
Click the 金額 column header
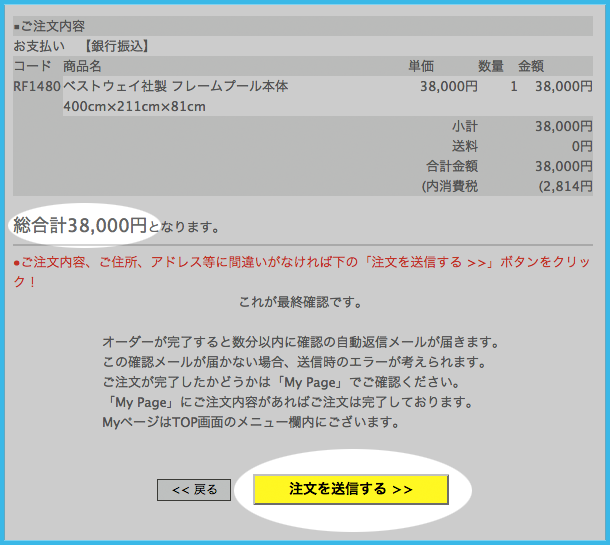click(531, 66)
